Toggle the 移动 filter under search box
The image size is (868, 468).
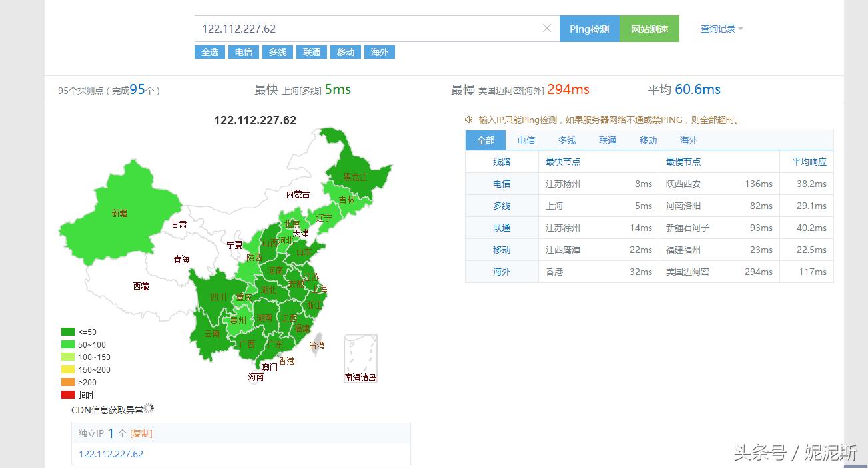pyautogui.click(x=345, y=51)
